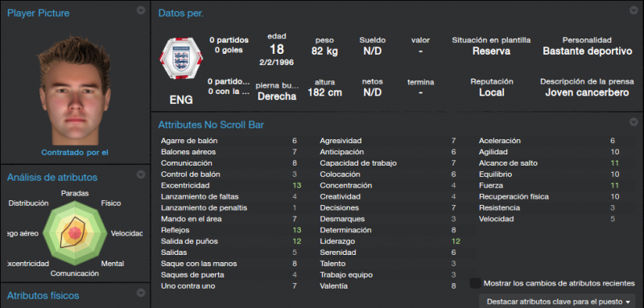Viewport: 644px width, 308px height.
Task: Select the Datos per. panel heading
Action: (x=180, y=13)
